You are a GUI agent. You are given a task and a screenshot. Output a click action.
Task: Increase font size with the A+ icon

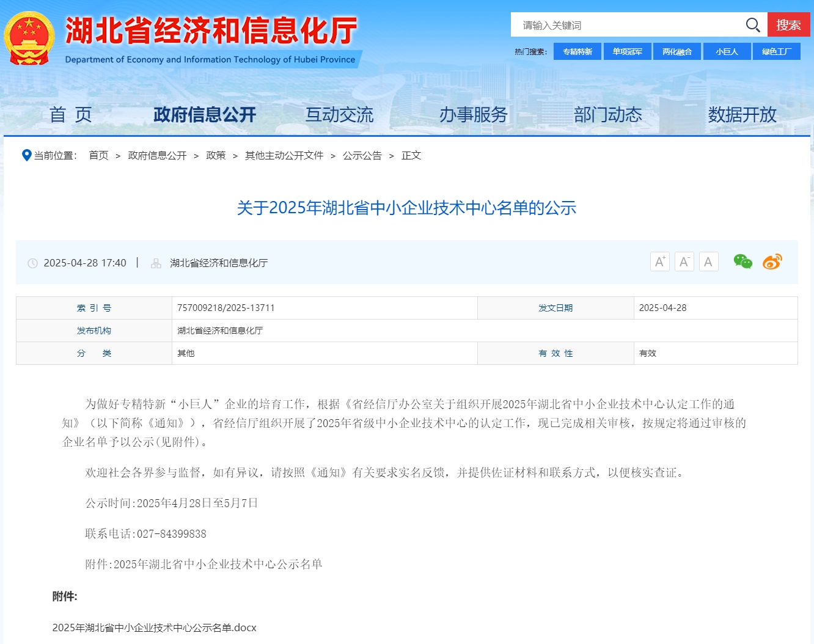point(659,262)
